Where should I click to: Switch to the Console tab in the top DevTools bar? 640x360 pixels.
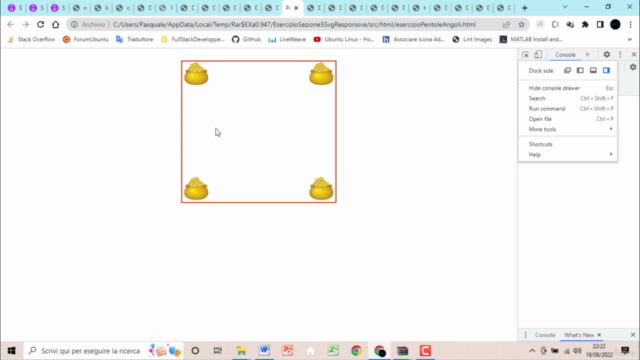coord(565,55)
